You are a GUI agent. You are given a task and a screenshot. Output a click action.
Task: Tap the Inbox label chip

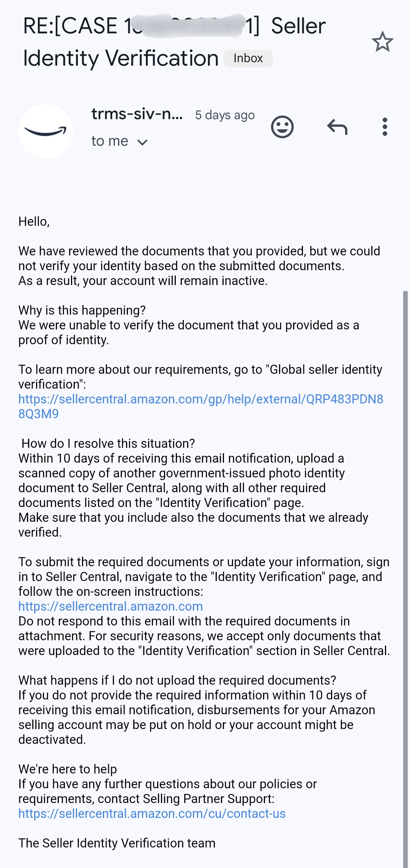(x=248, y=58)
